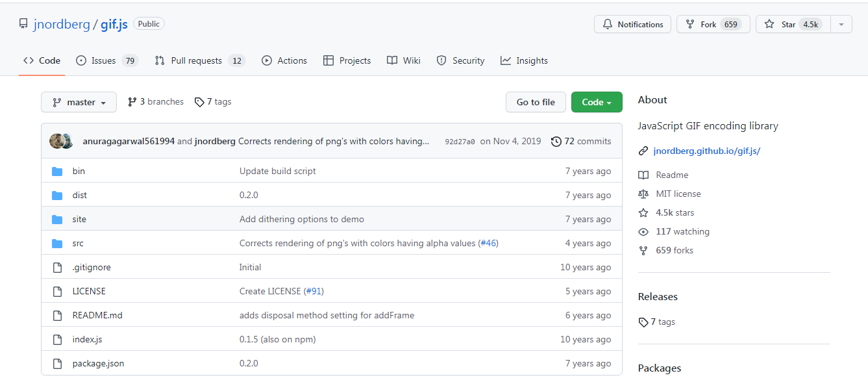
Task: Open commit hash 92d27a0
Action: tap(460, 142)
